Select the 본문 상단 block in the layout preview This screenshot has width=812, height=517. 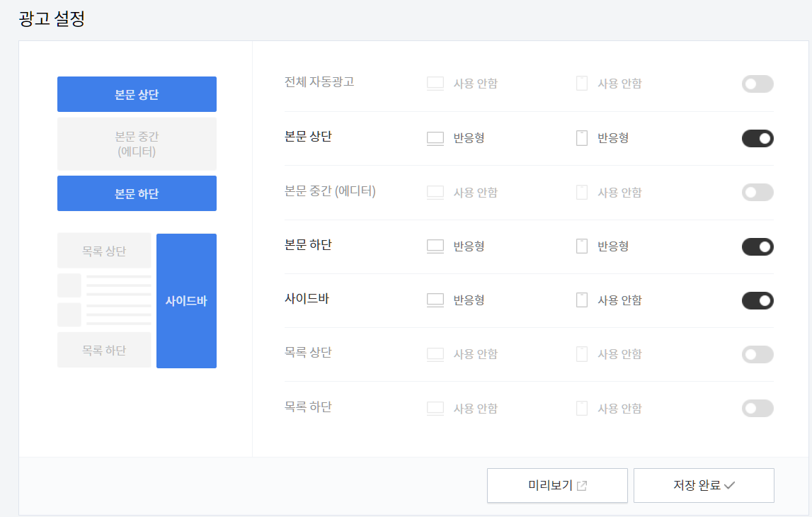pos(137,93)
